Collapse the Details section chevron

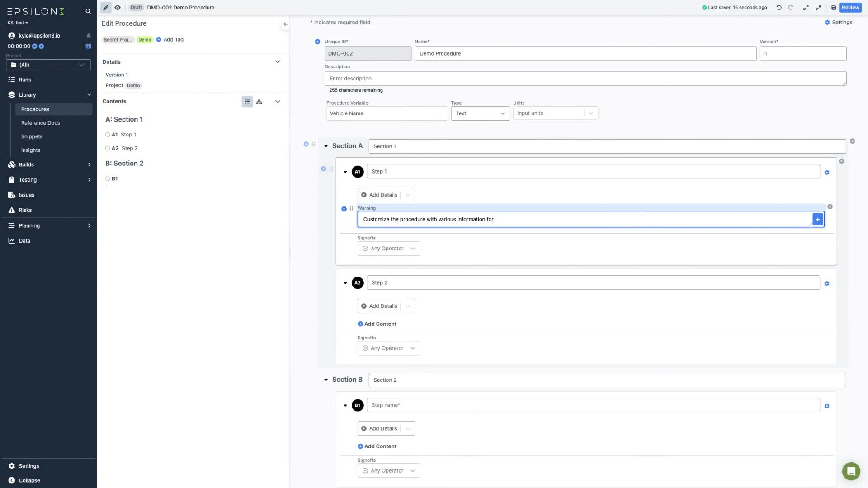278,62
